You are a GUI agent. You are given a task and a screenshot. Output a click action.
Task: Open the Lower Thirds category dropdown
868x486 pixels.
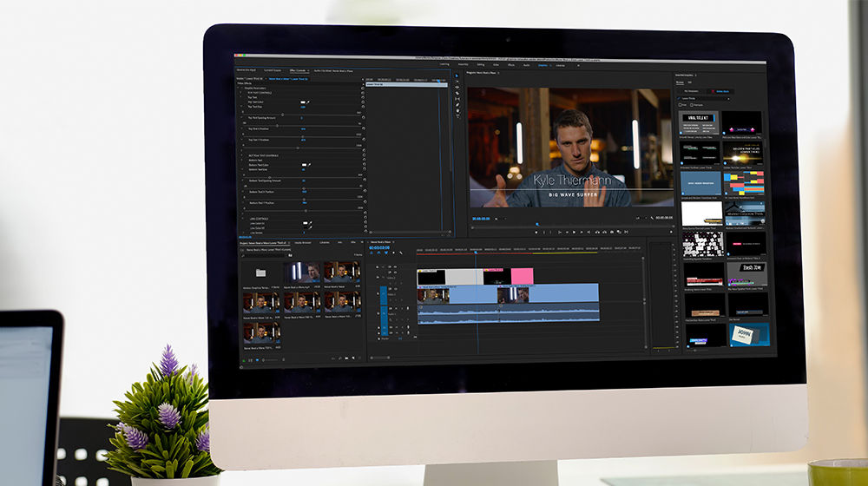point(703,99)
